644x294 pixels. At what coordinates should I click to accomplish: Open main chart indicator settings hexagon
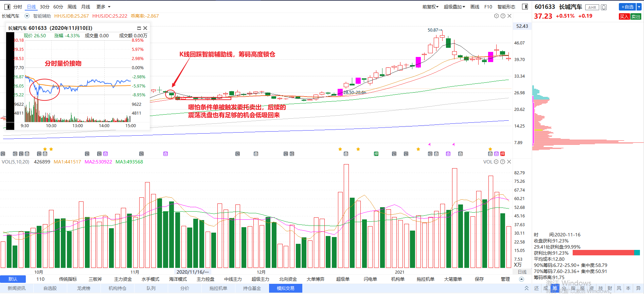point(497,16)
